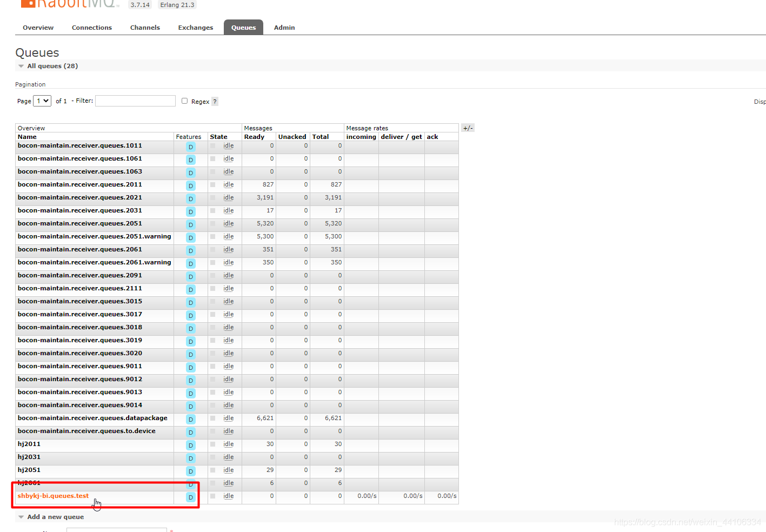Click the 3.7.14 version label
Screen dimensions: 766x532
(x=140, y=4)
